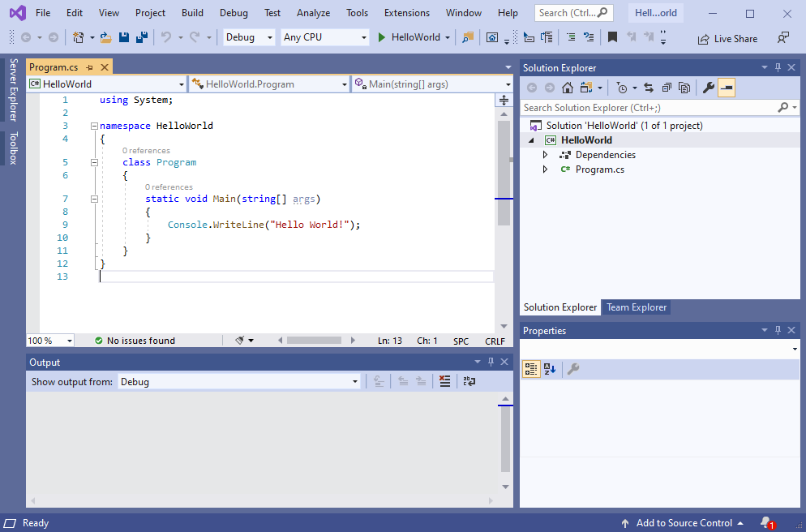Go to Solution Explorer Home view
Viewport: 806px width, 532px height.
coord(568,88)
